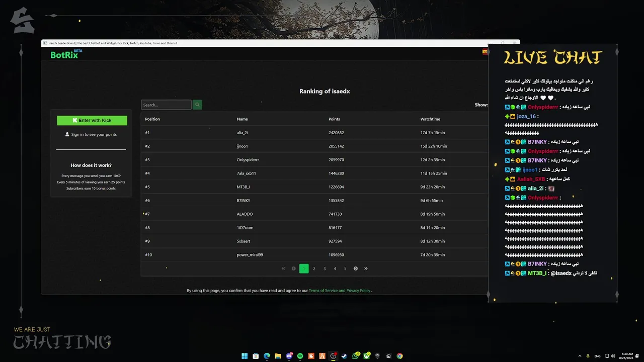Click joza_16 username in live chat

526,117
